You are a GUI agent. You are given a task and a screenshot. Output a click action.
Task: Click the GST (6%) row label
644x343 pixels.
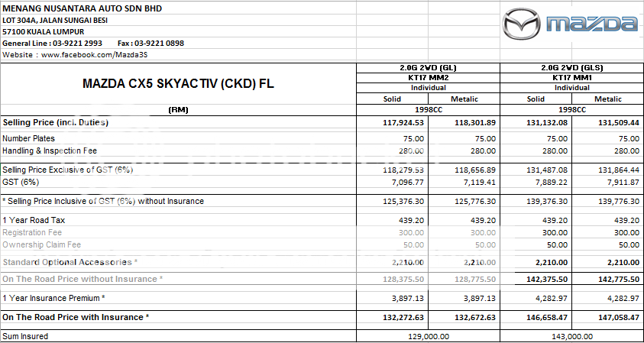pyautogui.click(x=21, y=183)
